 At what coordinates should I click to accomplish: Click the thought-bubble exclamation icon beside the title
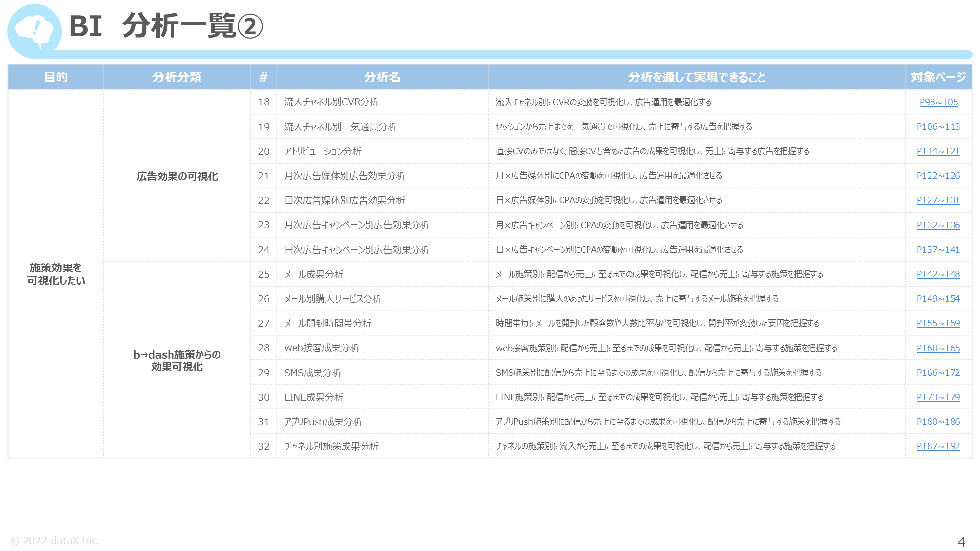click(x=34, y=31)
